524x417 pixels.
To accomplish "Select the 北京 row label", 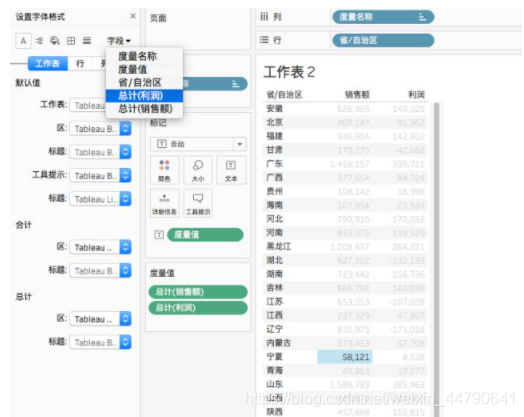I will click(274, 122).
